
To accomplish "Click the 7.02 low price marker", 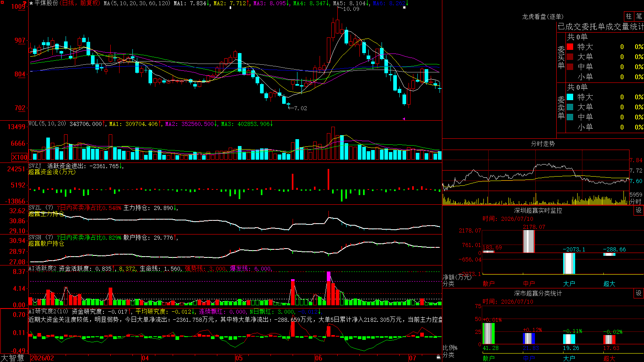I will click(300, 108).
